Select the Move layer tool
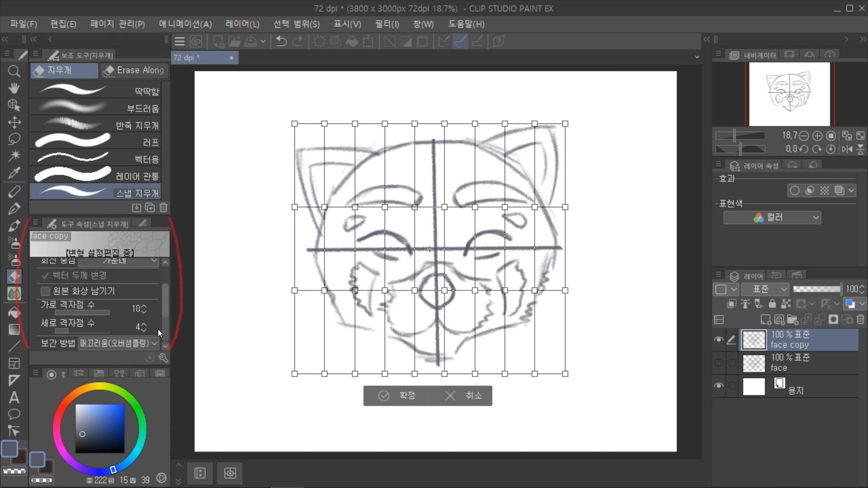868x488 pixels. [14, 122]
